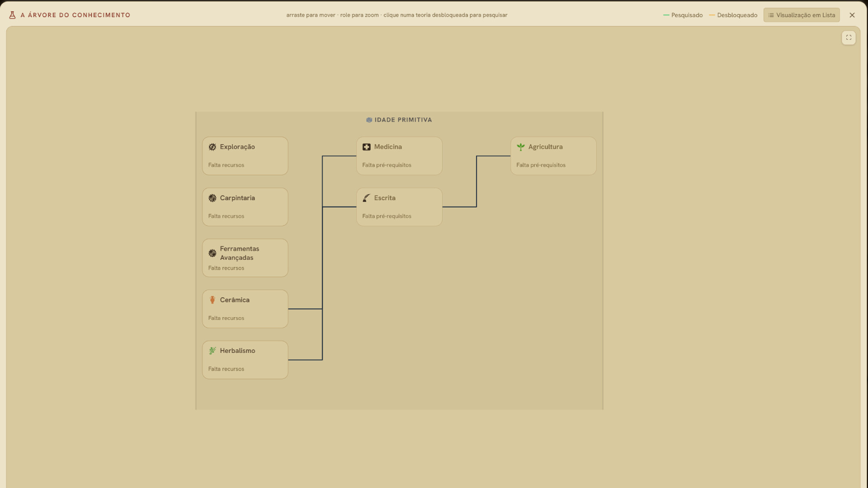This screenshot has height=488, width=868.
Task: Click the green Pesquisado legend line
Action: point(666,15)
